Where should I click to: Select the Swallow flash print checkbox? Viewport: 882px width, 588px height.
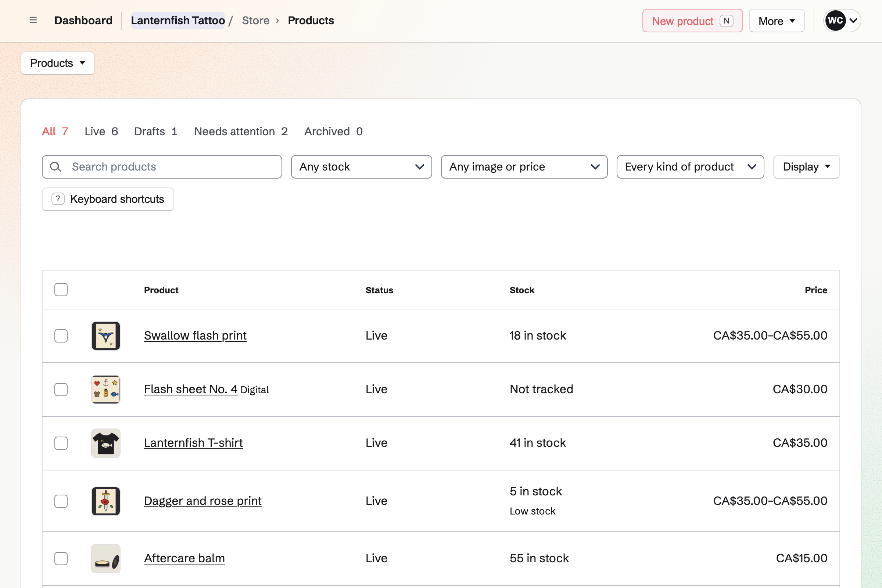click(x=61, y=336)
